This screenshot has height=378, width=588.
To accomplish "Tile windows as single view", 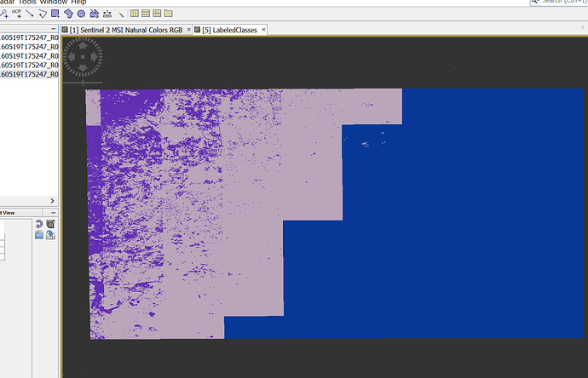I will tap(169, 14).
